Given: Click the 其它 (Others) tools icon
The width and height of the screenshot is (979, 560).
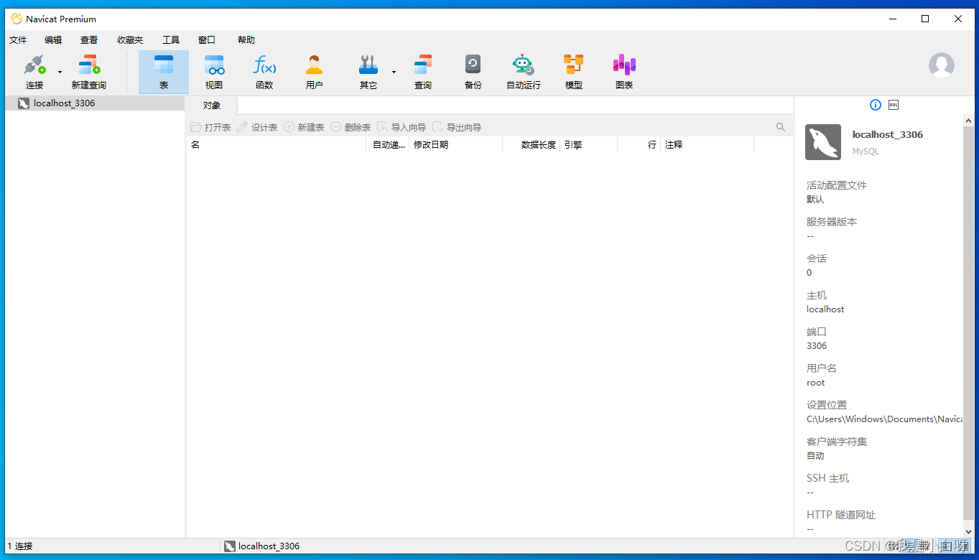Looking at the screenshot, I should coord(368,72).
